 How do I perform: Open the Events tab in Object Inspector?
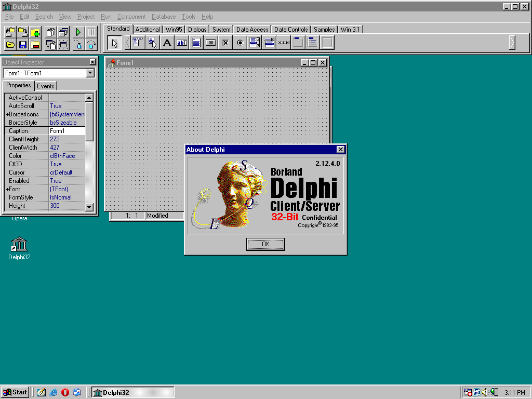tap(46, 86)
